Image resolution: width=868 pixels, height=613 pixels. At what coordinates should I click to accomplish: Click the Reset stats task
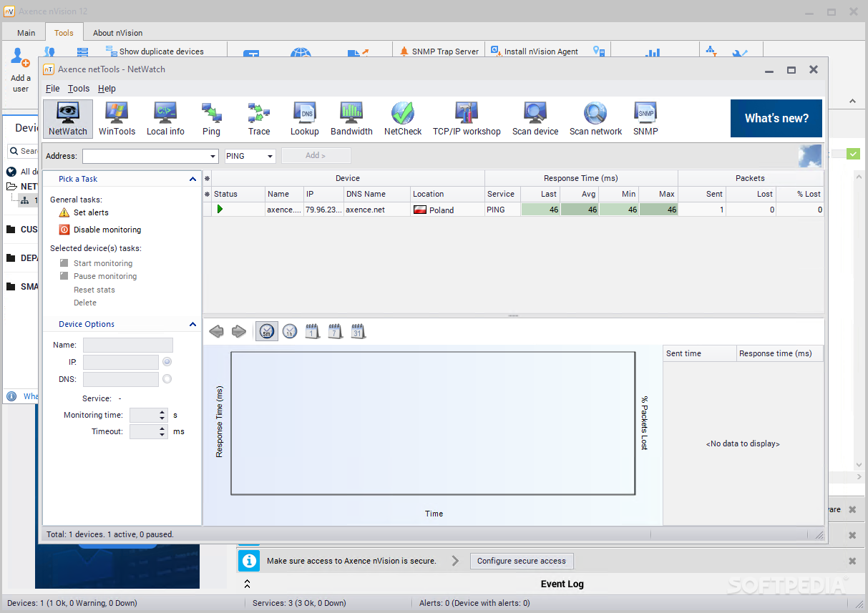click(94, 290)
